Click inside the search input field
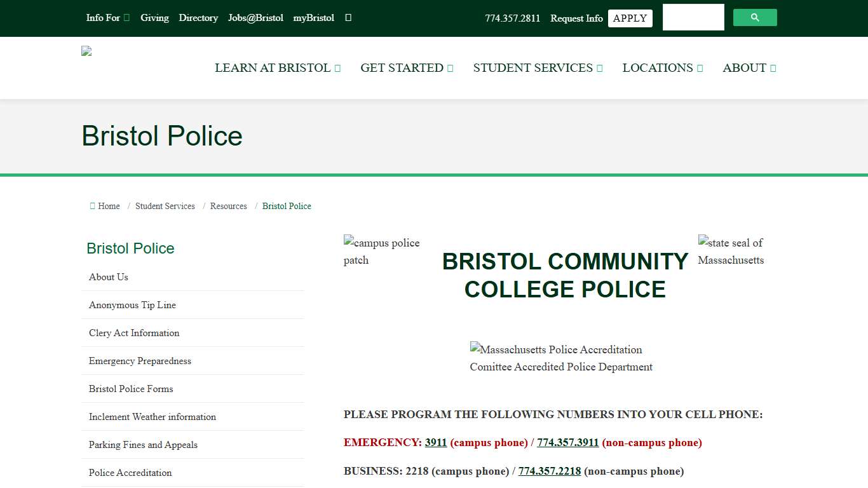 pos(693,18)
